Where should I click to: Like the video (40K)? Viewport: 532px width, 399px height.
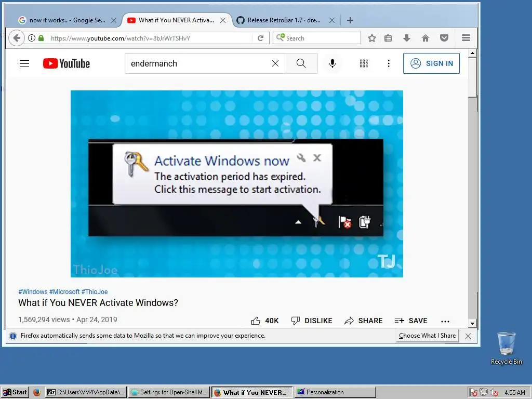(x=264, y=321)
